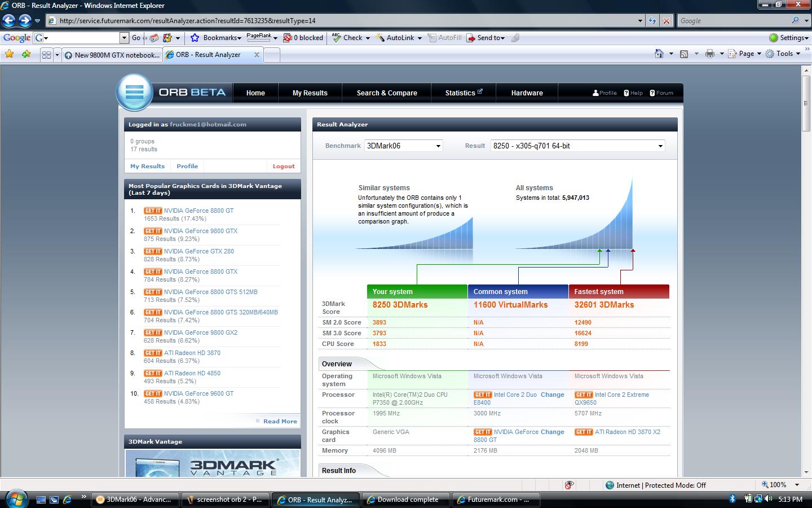This screenshot has width=812, height=508.
Task: Click the Go button on Google toolbar
Action: pos(136,38)
